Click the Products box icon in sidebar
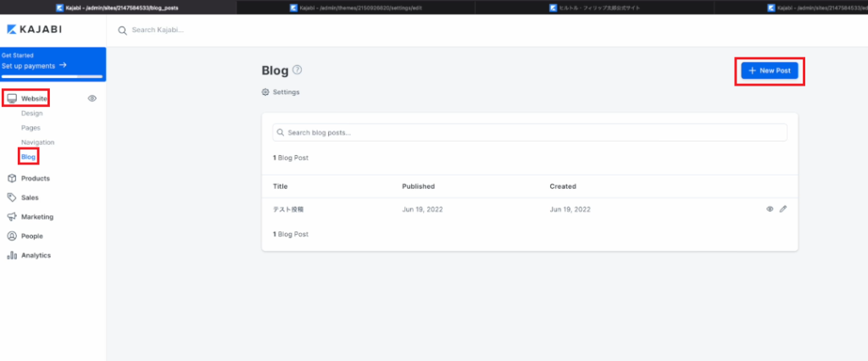 12,178
